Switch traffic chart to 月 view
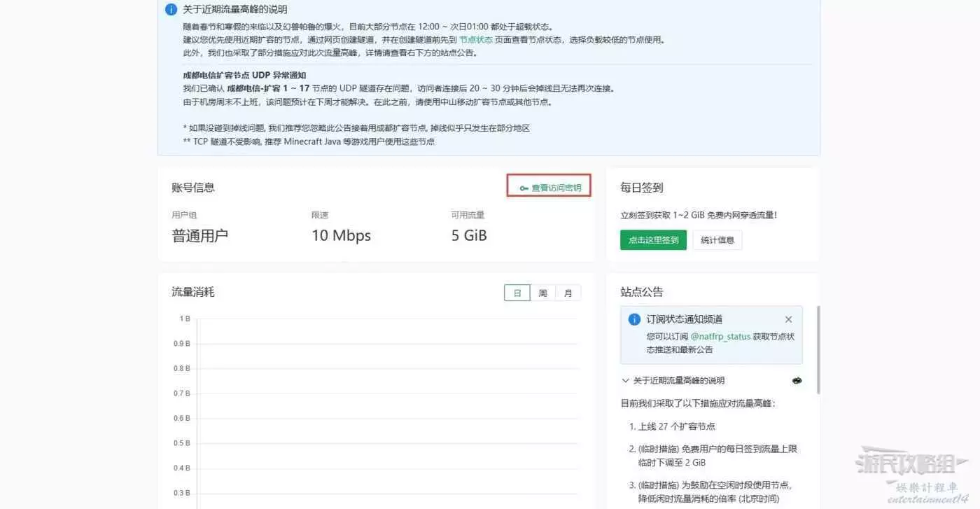This screenshot has width=980, height=509. point(568,293)
